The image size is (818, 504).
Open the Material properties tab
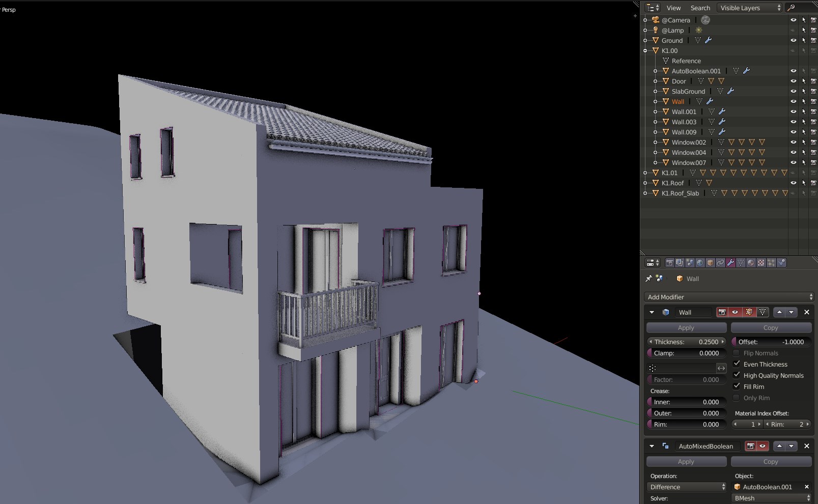(751, 263)
